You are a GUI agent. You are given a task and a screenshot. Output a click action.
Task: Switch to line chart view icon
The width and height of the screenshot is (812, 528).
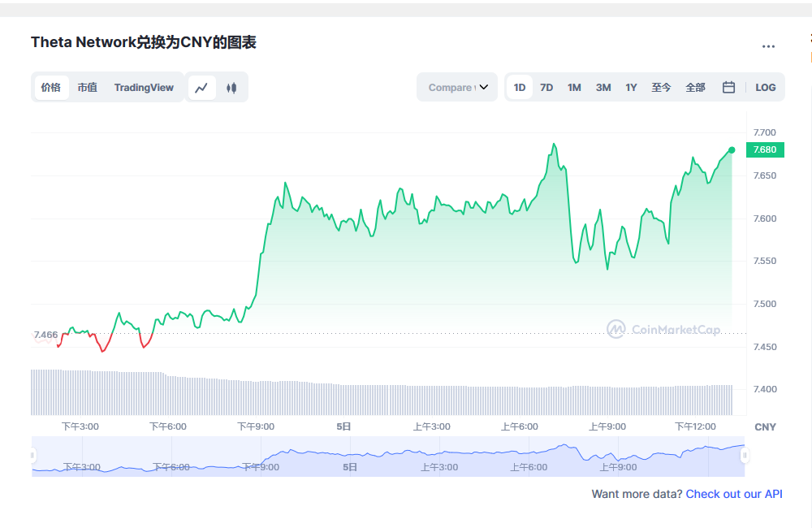point(201,88)
